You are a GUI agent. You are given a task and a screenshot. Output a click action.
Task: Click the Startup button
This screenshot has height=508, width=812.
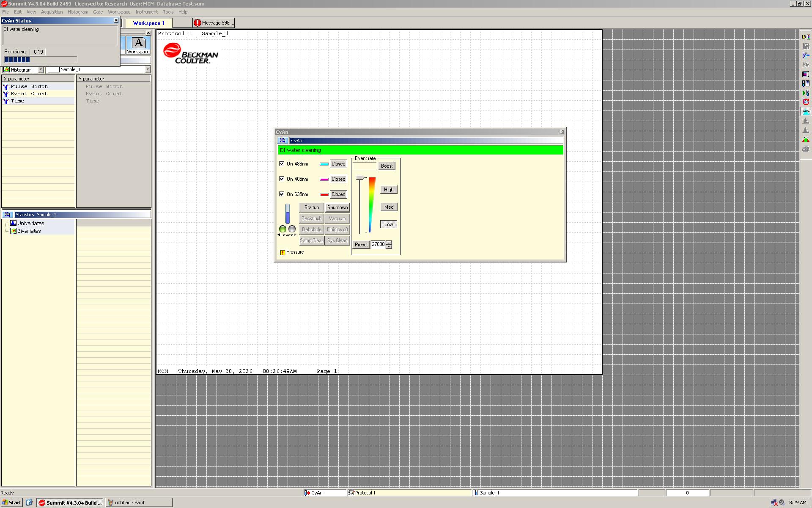(312, 207)
